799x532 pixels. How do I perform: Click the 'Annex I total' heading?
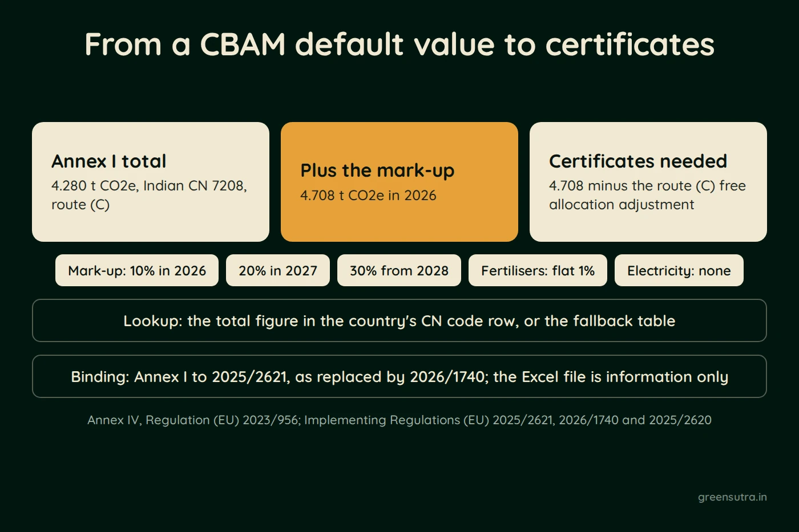tap(109, 161)
